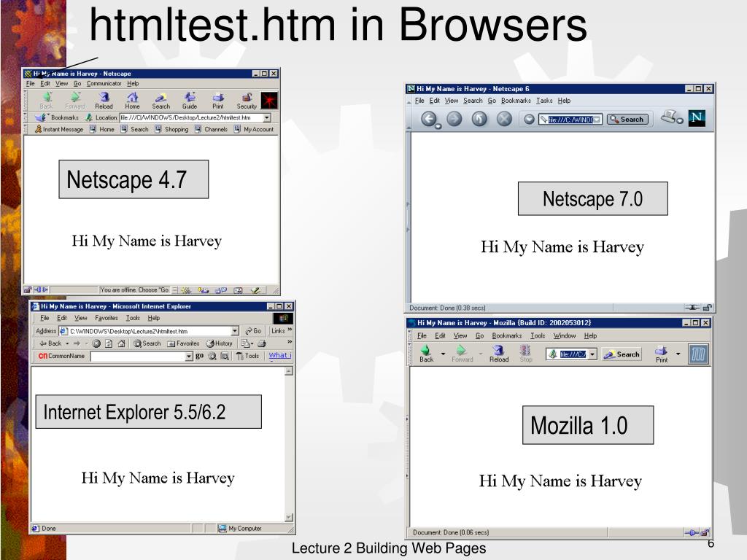The image size is (747, 560).
Task: Click Go button in Internet Explorer address bar
Action: [253, 331]
